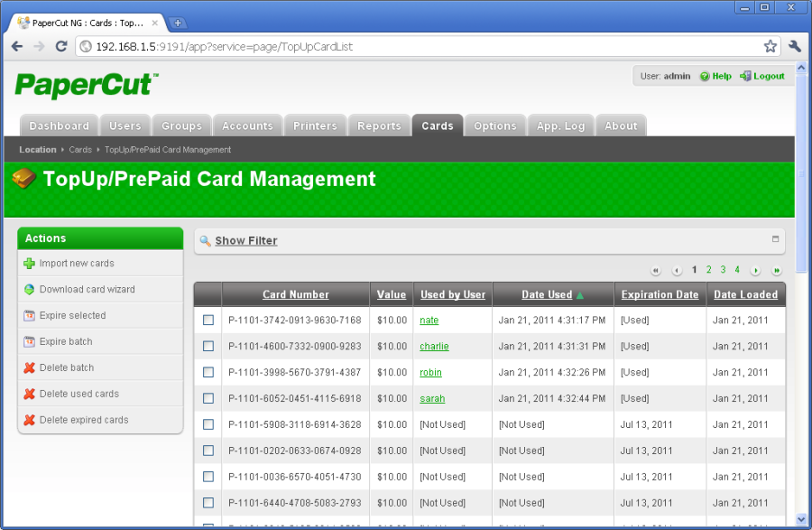Go to results page 2
Viewport: 812px width, 530px height.
click(708, 270)
